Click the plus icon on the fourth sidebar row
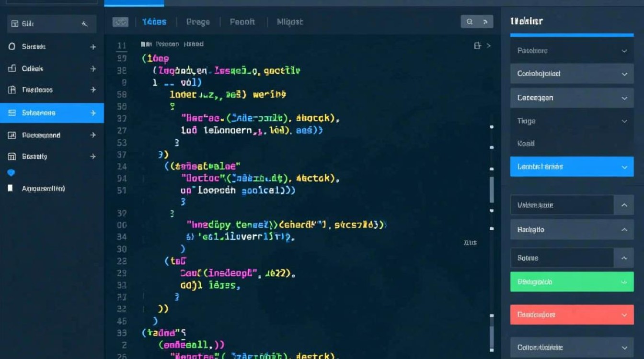The width and height of the screenshot is (644, 359). (93, 90)
